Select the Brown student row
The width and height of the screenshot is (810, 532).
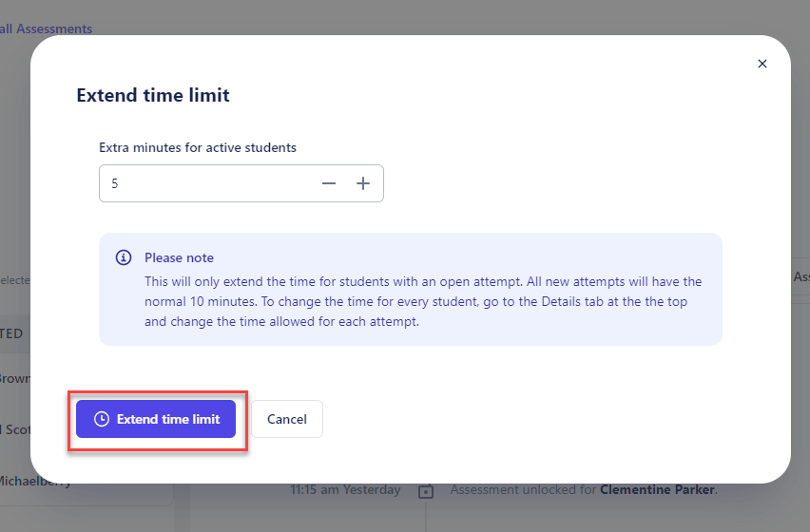pyautogui.click(x=15, y=379)
